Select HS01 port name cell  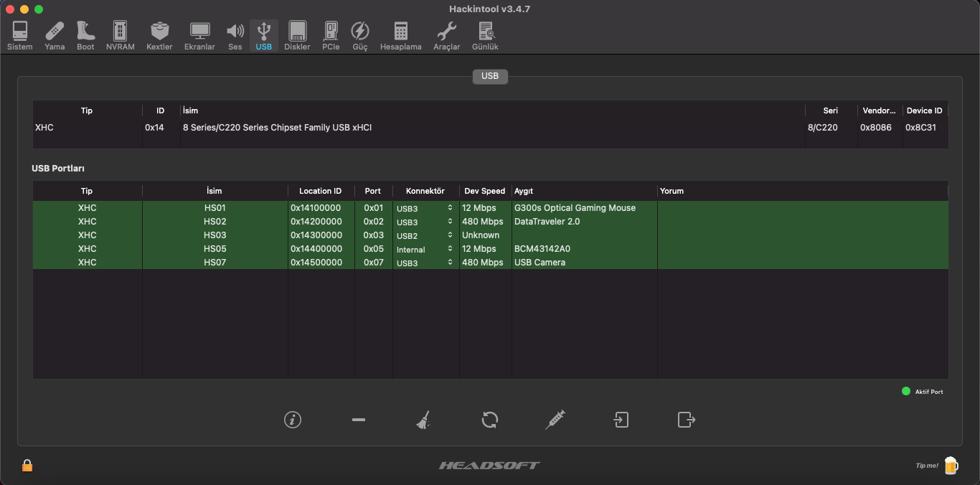pyautogui.click(x=215, y=208)
